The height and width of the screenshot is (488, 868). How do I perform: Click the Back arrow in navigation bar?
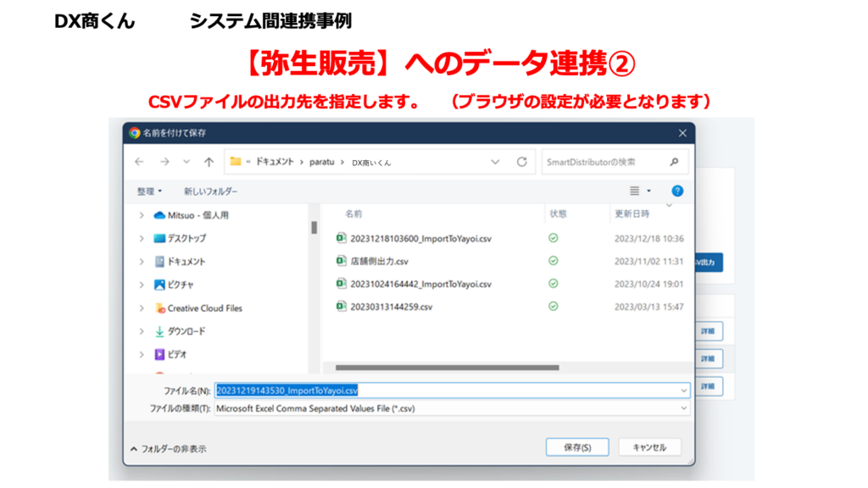(x=140, y=162)
